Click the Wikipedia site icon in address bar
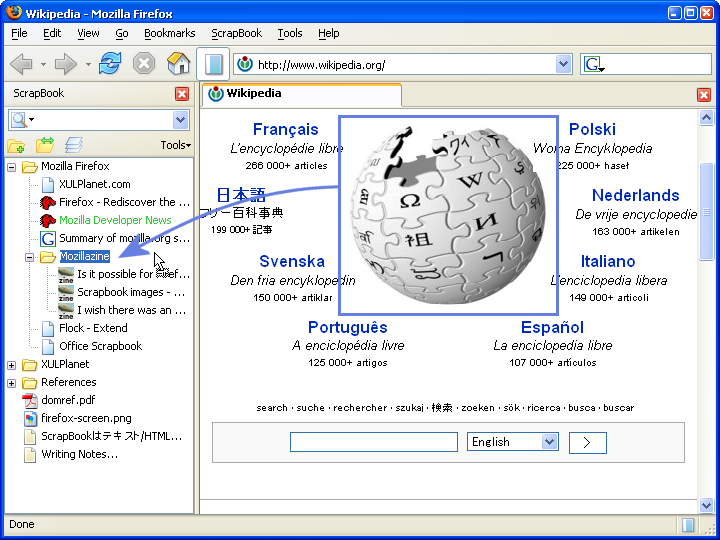Image resolution: width=720 pixels, height=540 pixels. coord(245,64)
